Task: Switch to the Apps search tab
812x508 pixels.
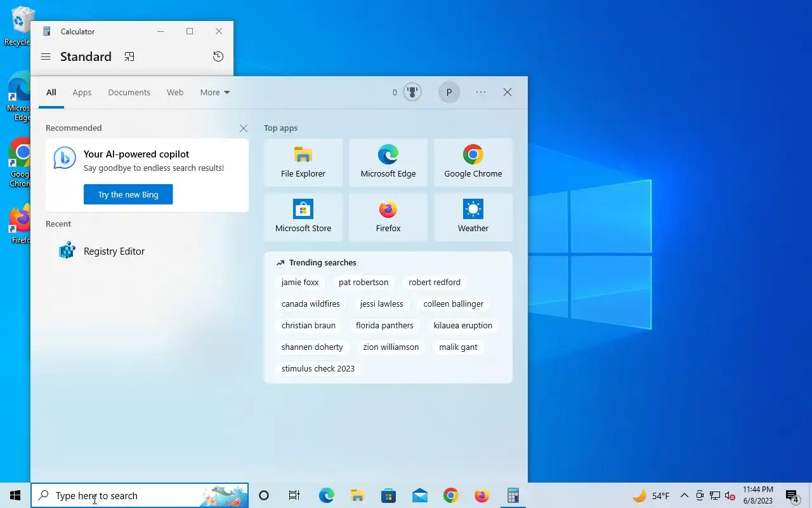Action: (x=82, y=92)
